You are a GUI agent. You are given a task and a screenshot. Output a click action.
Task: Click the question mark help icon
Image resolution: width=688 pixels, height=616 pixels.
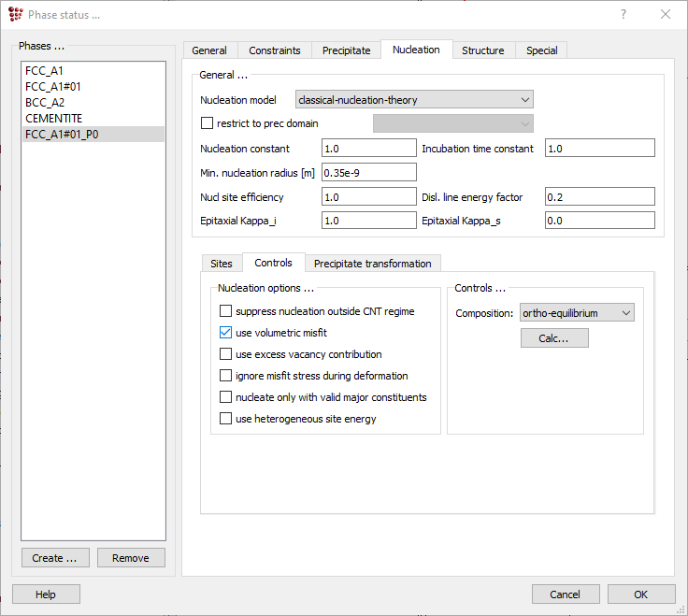(x=623, y=14)
